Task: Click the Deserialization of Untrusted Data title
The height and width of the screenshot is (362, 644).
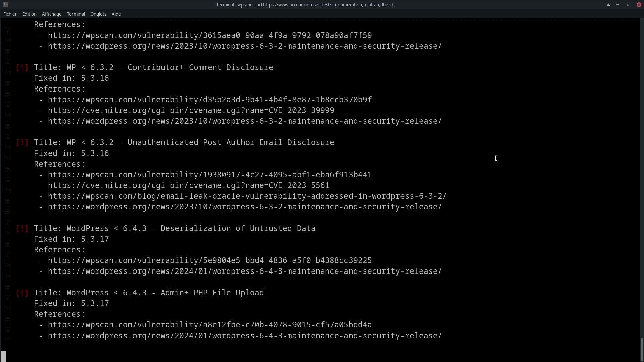Action: 174,228
